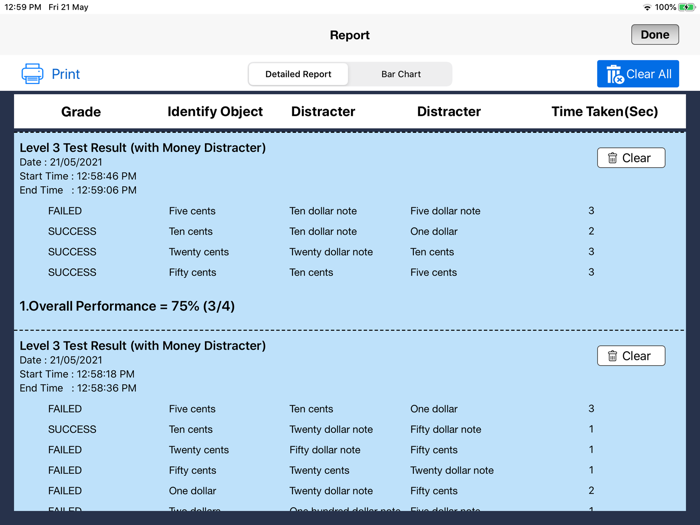Click 'Five dollar note' in first result

[445, 211]
